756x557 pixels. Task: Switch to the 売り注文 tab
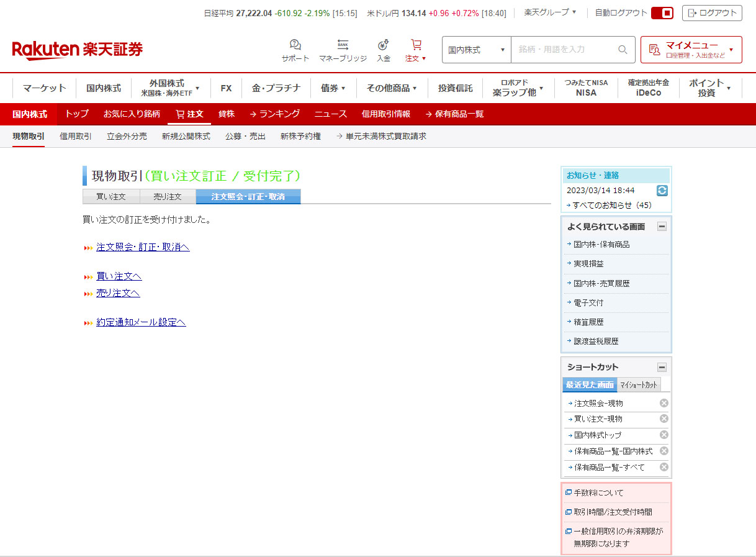(x=168, y=197)
